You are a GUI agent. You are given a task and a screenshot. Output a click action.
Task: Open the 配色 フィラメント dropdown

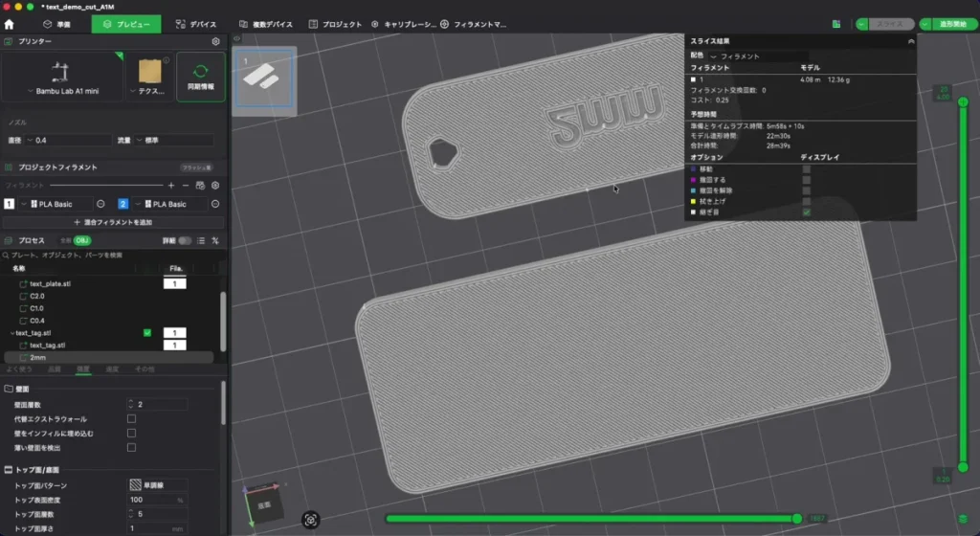coord(759,56)
